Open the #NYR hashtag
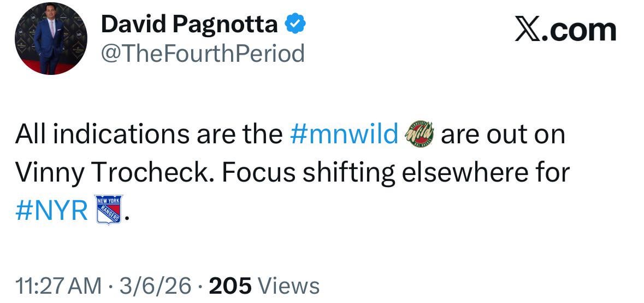This screenshot has width=644, height=303. pyautogui.click(x=53, y=211)
